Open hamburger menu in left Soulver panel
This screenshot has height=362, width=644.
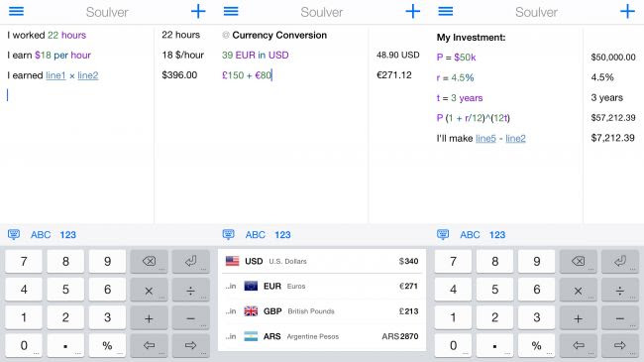pyautogui.click(x=16, y=11)
